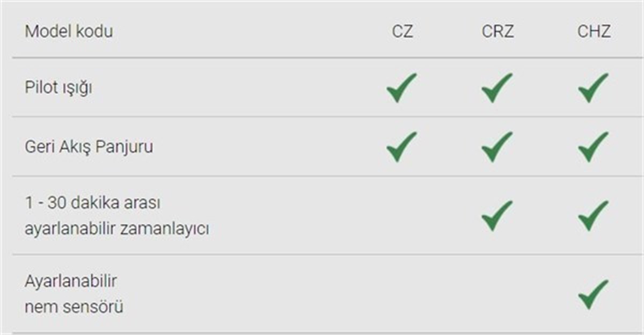The image size is (644, 335).
Task: Select the CRZ column header
Action: click(x=497, y=31)
